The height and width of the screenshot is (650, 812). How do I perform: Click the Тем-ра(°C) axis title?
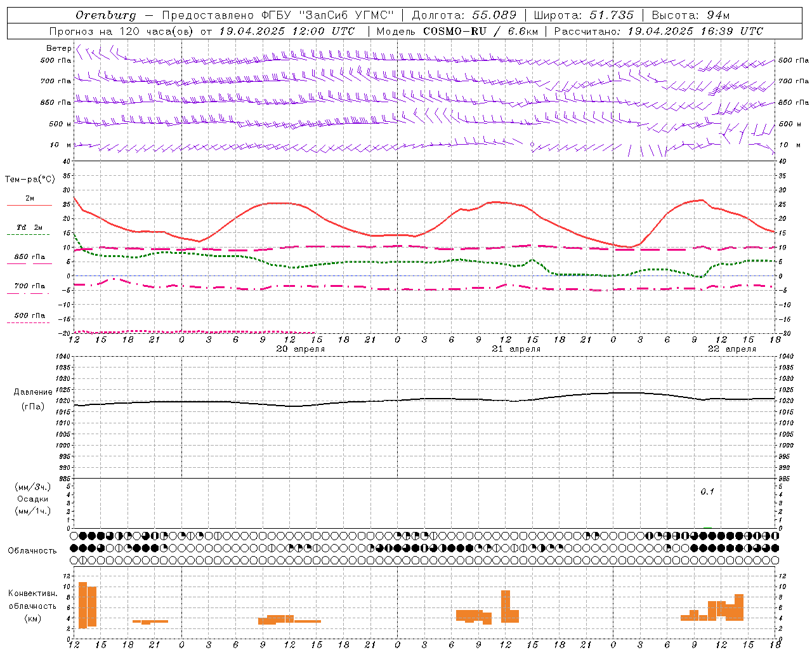click(30, 180)
